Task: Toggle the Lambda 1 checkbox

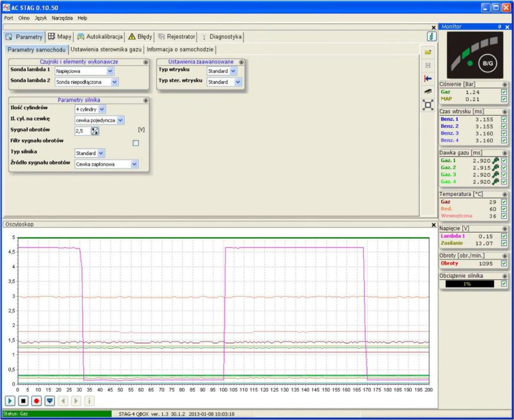Action: tap(504, 236)
